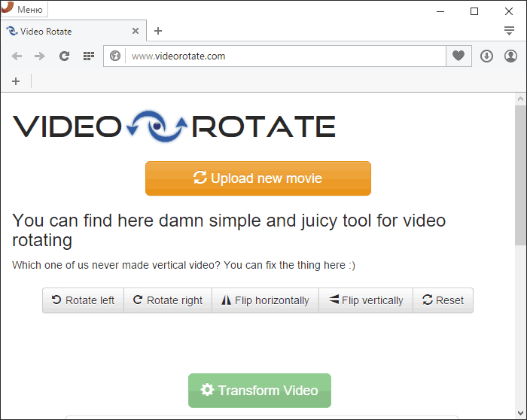Open the speed dial grid icon
The height and width of the screenshot is (420, 527).
tap(88, 56)
